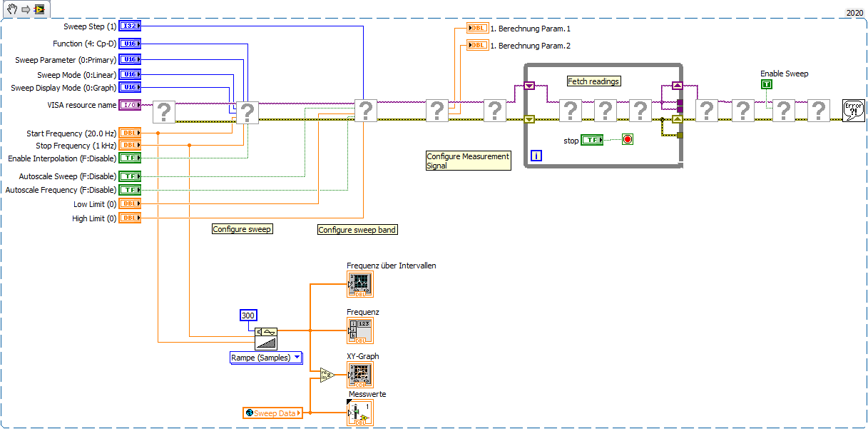This screenshot has height=429, width=868.
Task: Select the Sweep Step I32 terminal
Action: click(x=130, y=26)
